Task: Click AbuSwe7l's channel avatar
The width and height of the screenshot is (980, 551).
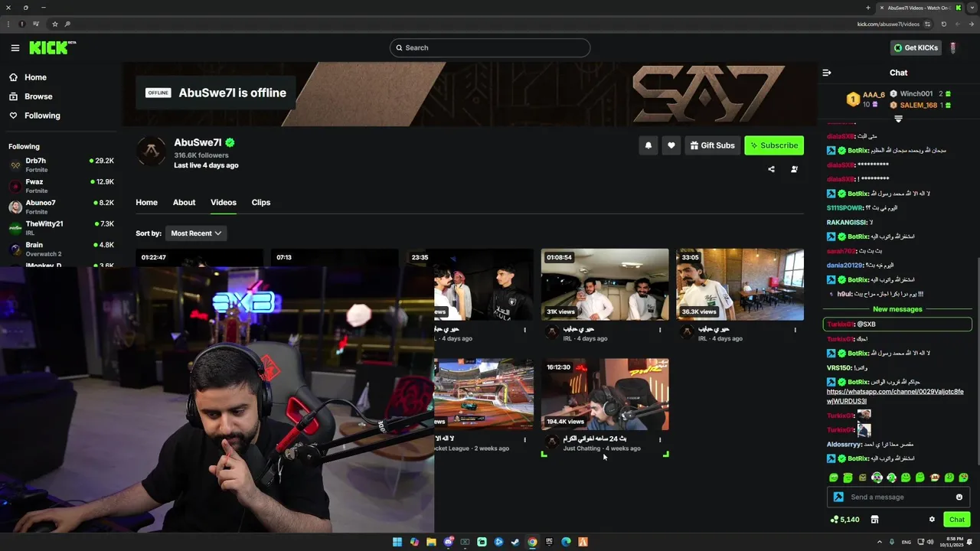Action: (151, 151)
